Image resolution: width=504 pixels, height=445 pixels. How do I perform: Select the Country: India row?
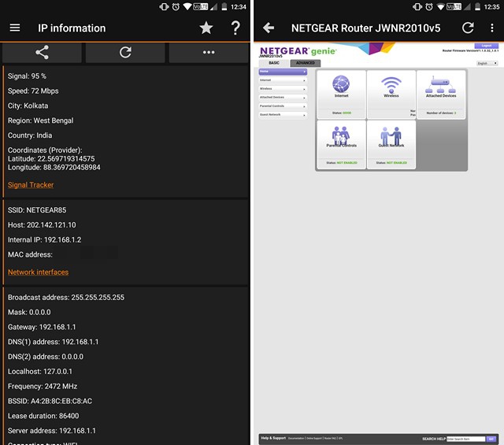tap(30, 135)
